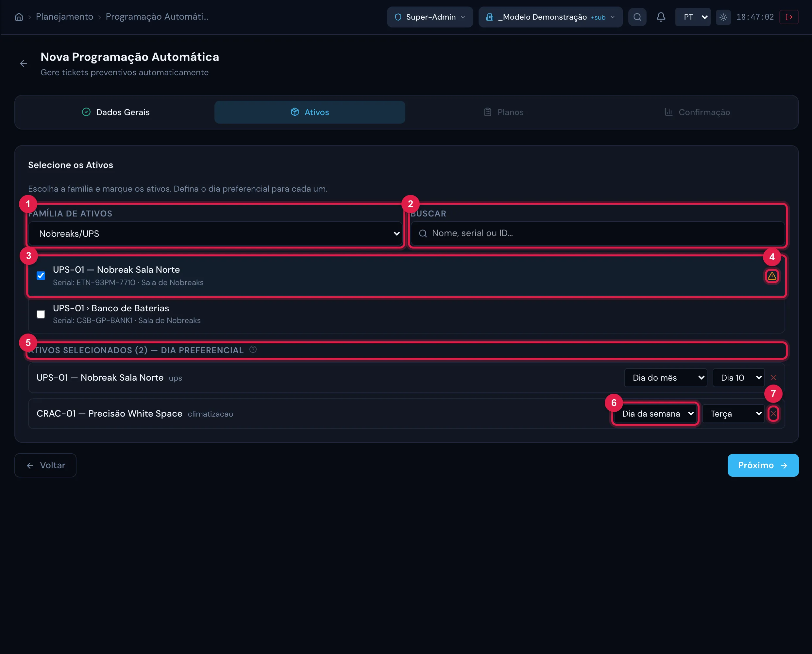Focus the Buscar search input field
Viewport: 812px width, 654px height.
click(x=597, y=233)
